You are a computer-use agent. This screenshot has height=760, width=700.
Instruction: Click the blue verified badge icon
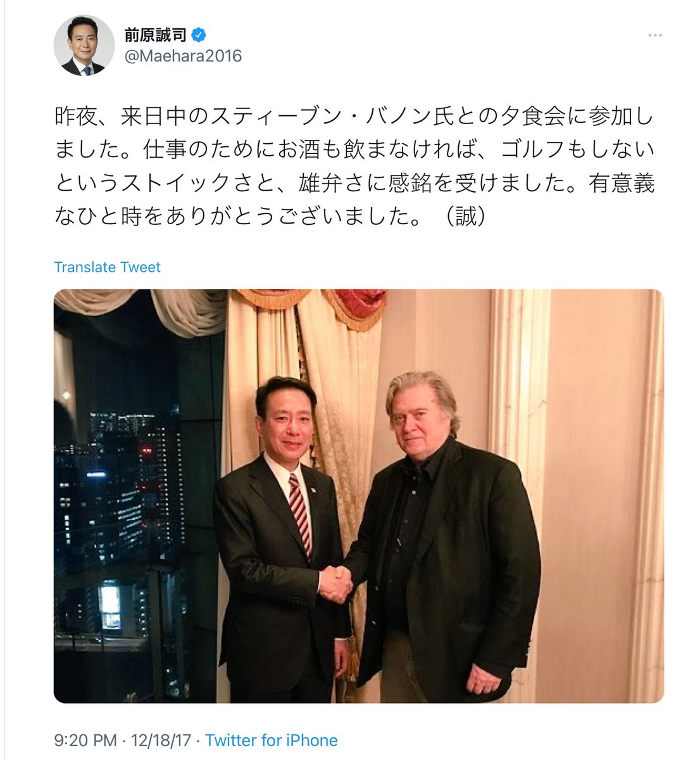(x=199, y=34)
